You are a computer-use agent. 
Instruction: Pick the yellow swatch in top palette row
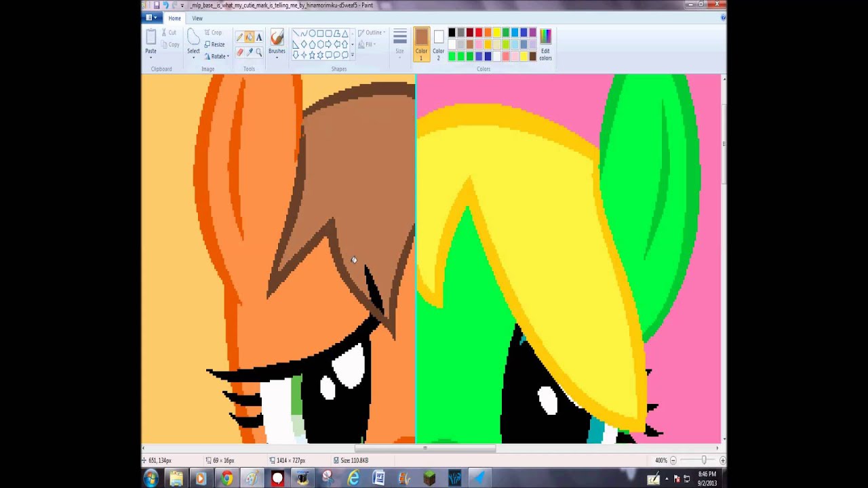[496, 33]
